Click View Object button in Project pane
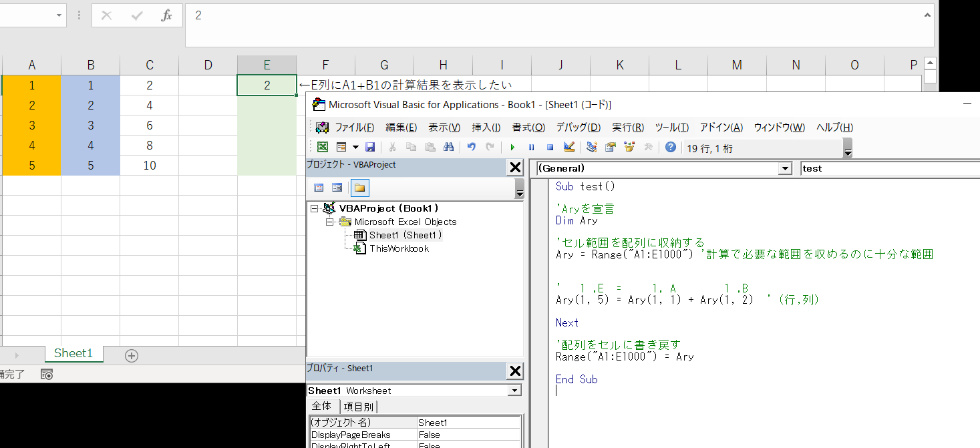Viewport: 980px width, 448px height. [337, 188]
